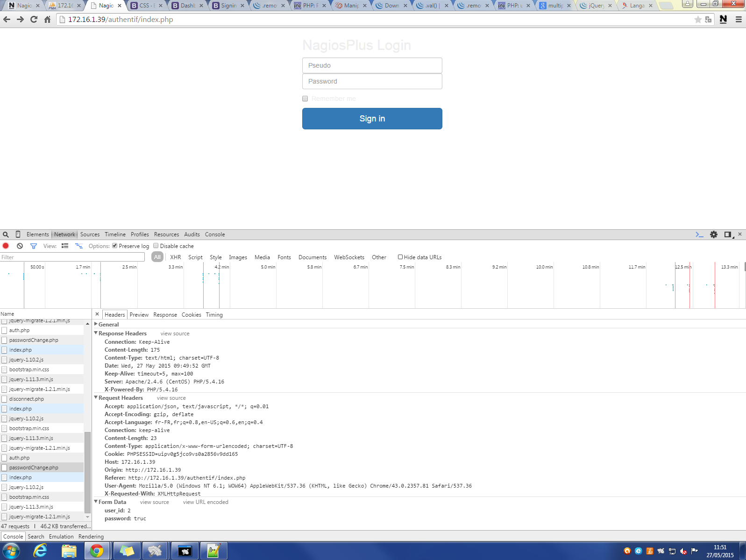Open the Response tab of the request
The image size is (746, 560).
pos(165,315)
